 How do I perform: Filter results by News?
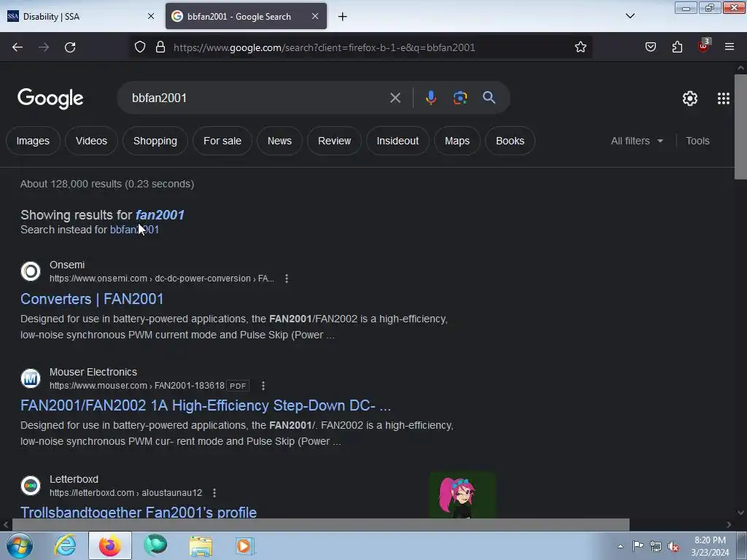[279, 141]
